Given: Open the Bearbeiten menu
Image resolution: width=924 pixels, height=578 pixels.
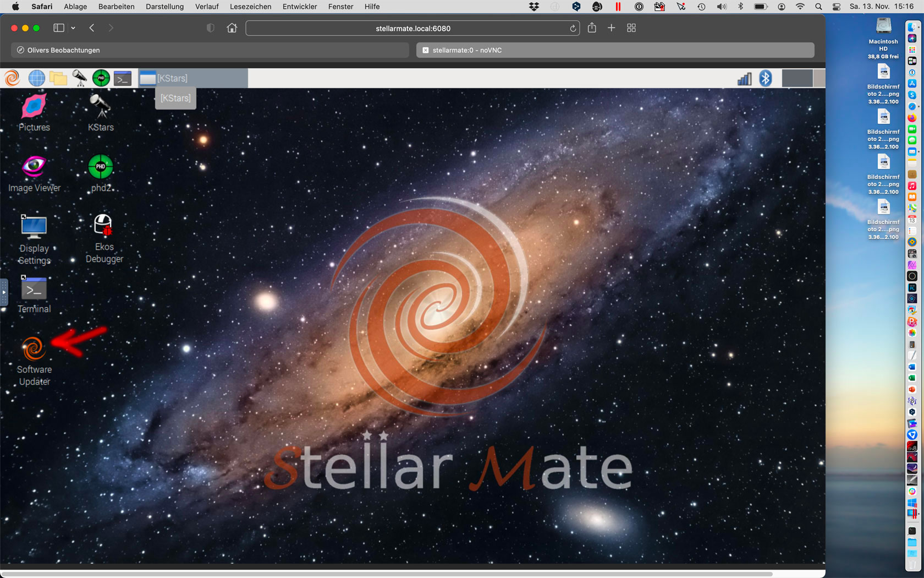Looking at the screenshot, I should [x=117, y=7].
